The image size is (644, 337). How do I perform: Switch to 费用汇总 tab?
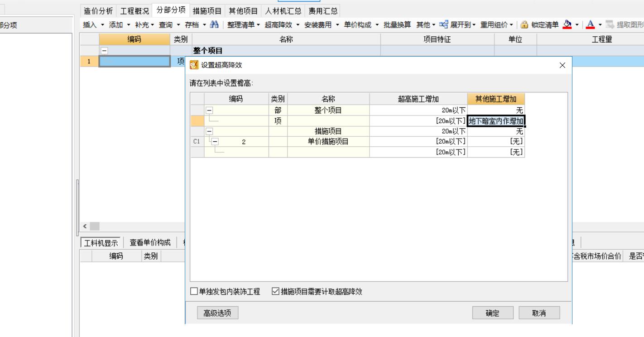click(323, 11)
